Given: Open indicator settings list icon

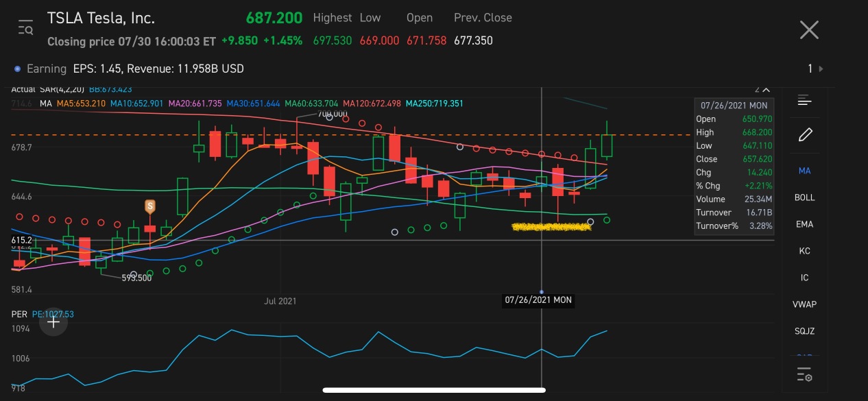Looking at the screenshot, I should click(805, 375).
